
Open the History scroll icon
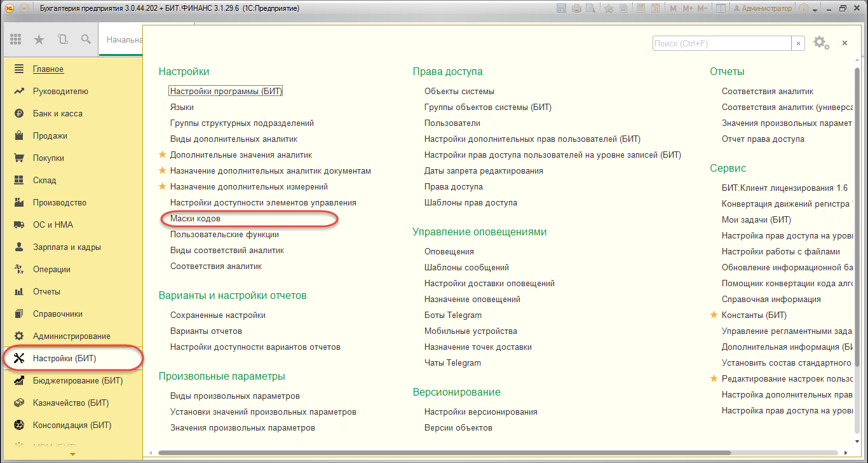point(62,39)
